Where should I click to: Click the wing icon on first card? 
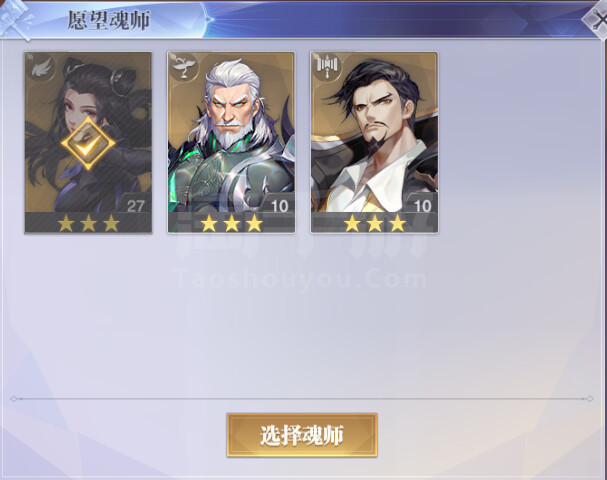(x=40, y=68)
